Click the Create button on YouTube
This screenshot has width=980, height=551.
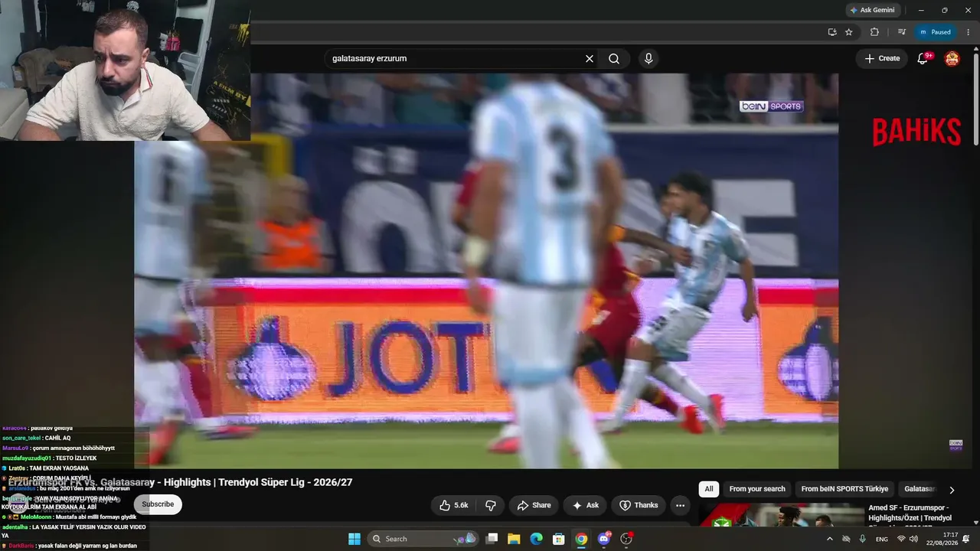pos(882,58)
